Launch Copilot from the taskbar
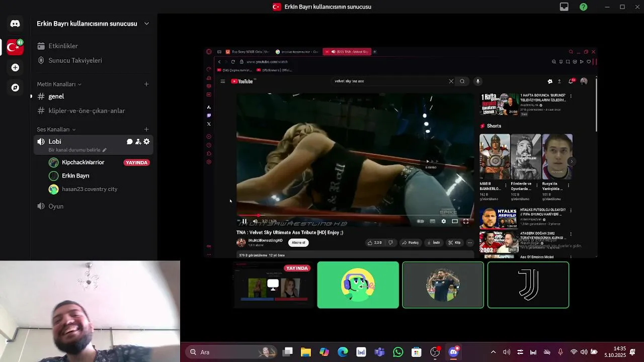Image resolution: width=644 pixels, height=362 pixels. (325, 352)
